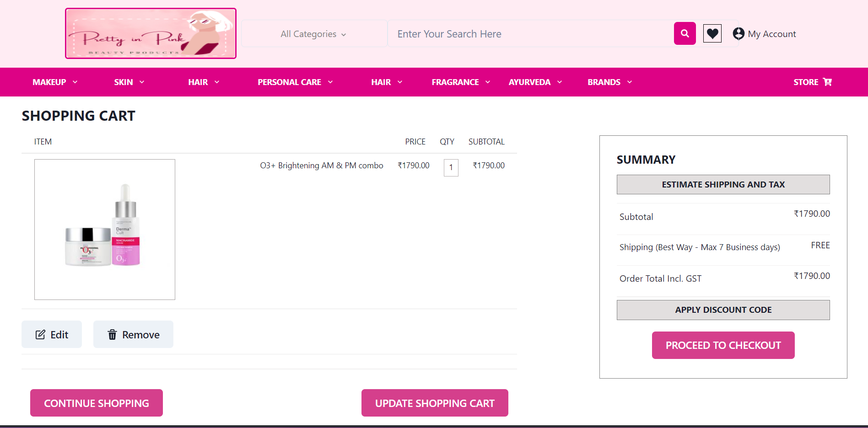Expand the PERSONAL CARE menu chevron
Viewport: 868px width, 428px height.
click(330, 82)
